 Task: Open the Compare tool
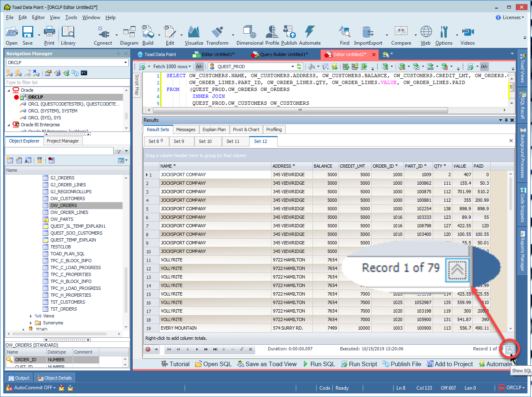401,35
